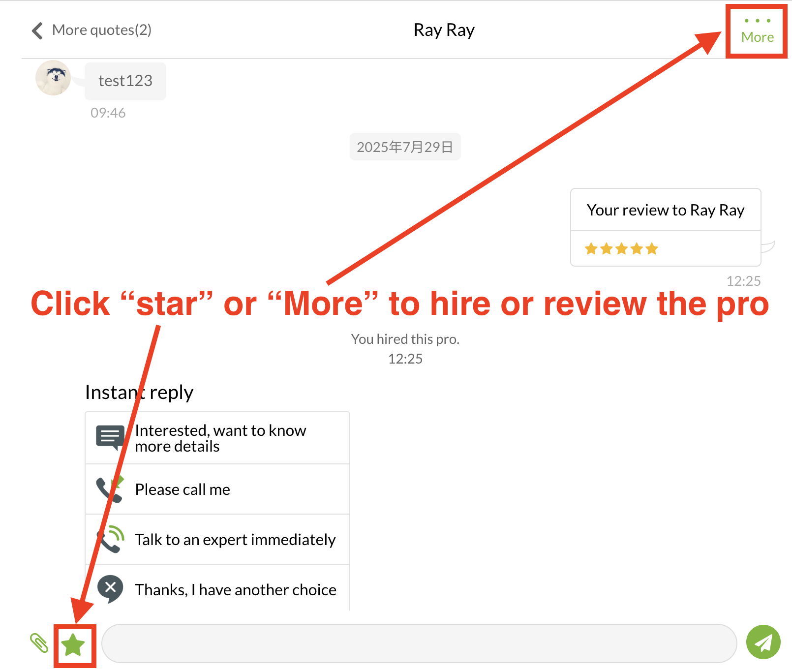Click the back chevron arrow
Viewport: 792px width, 672px height.
pyautogui.click(x=37, y=31)
